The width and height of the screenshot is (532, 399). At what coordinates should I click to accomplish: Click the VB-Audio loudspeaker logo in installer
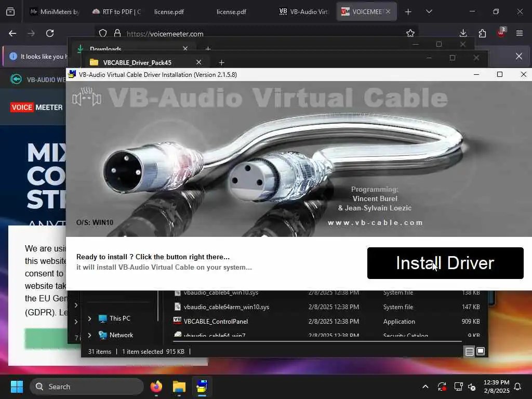pos(87,97)
